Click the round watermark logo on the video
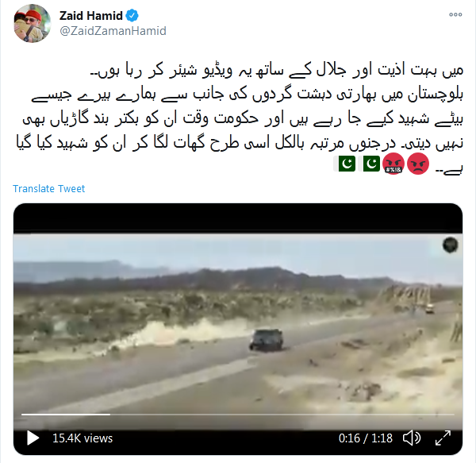The height and width of the screenshot is (463, 476). 450,245
